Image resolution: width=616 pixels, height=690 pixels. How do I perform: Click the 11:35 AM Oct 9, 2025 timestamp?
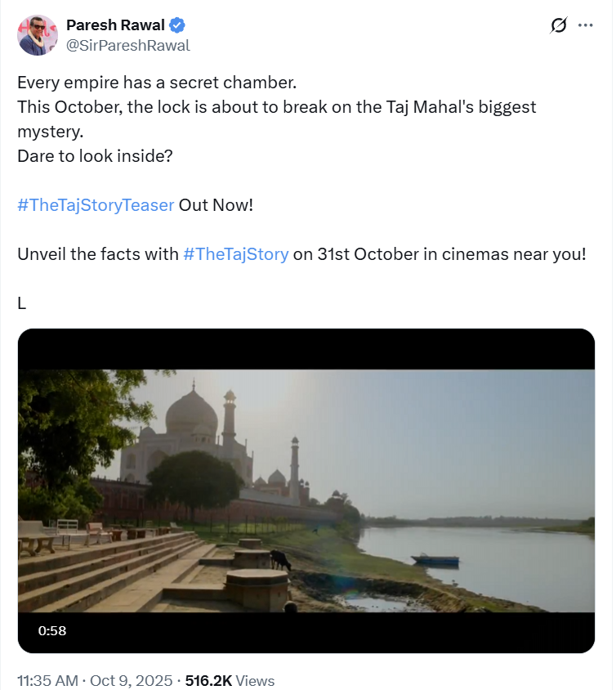coord(95,680)
